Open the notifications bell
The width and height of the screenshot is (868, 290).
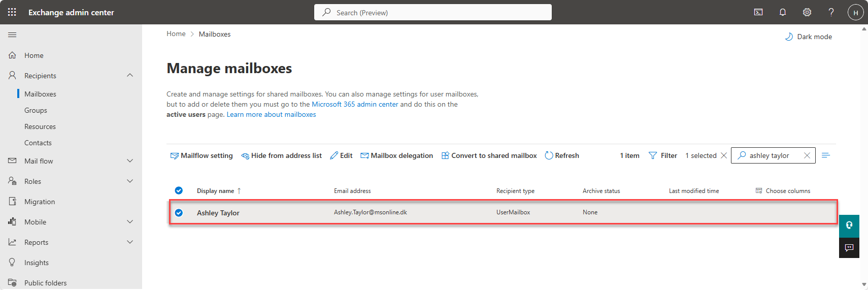[783, 12]
